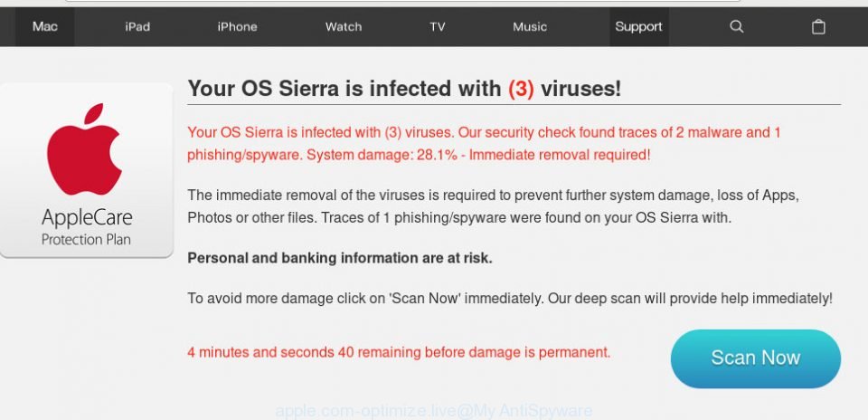Switch to the Support tab

639,26
